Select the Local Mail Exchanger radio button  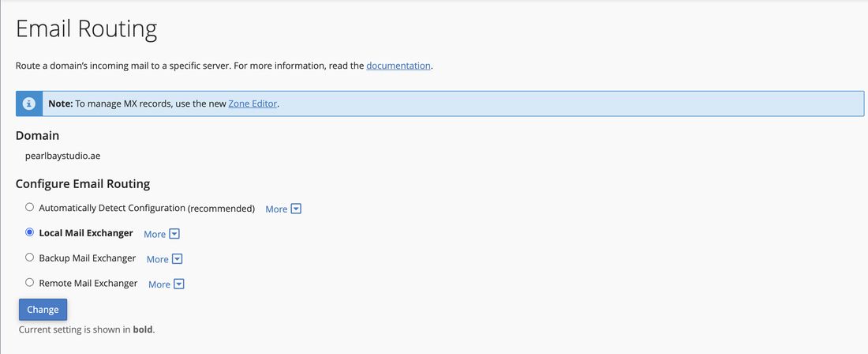pyautogui.click(x=30, y=232)
